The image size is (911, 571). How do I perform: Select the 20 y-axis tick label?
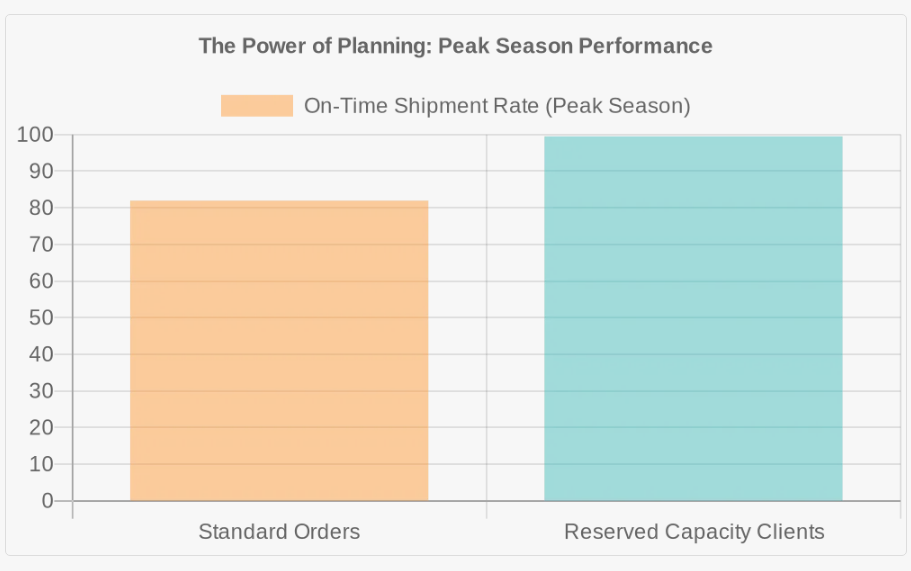click(41, 427)
